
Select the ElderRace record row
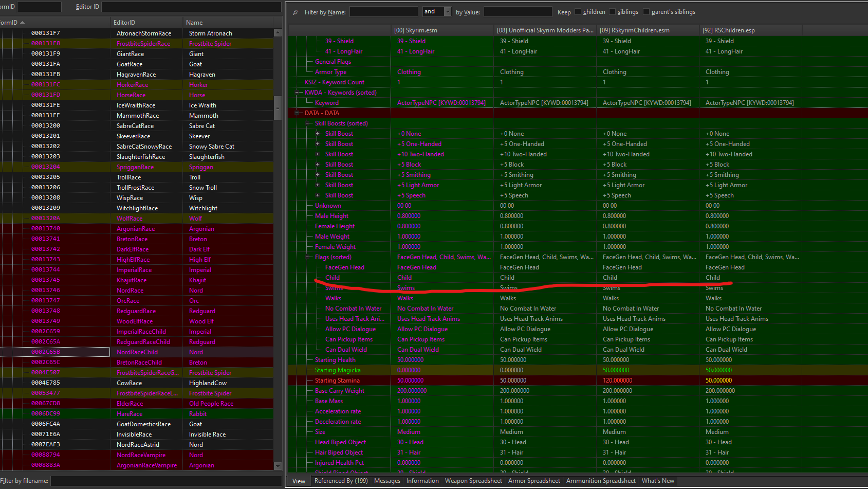click(x=137, y=404)
